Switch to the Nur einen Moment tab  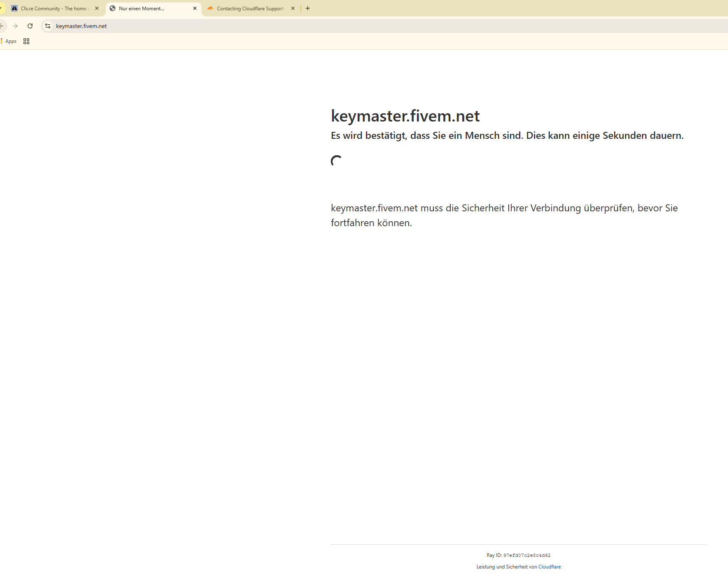(153, 9)
